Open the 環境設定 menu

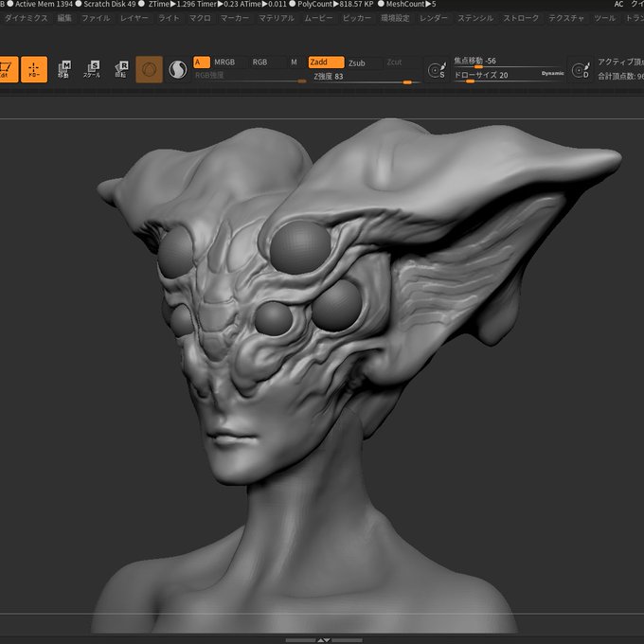point(395,18)
